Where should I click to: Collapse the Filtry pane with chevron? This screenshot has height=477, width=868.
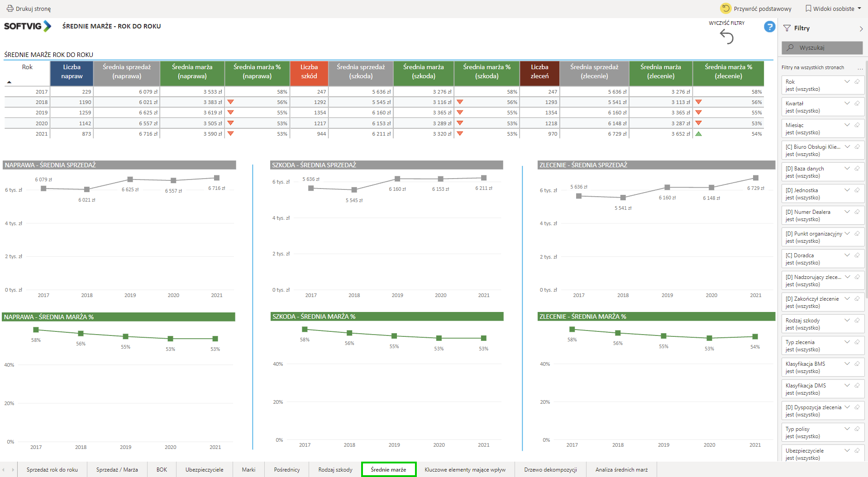pyautogui.click(x=861, y=28)
